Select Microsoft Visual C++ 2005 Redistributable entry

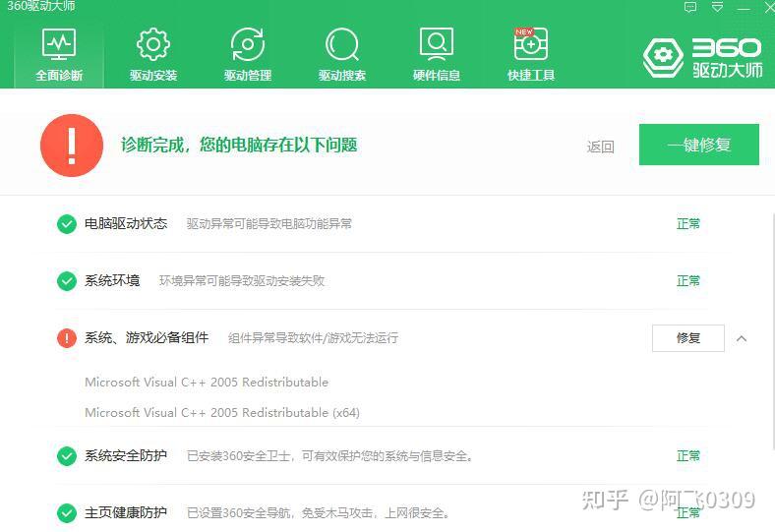[x=207, y=383]
